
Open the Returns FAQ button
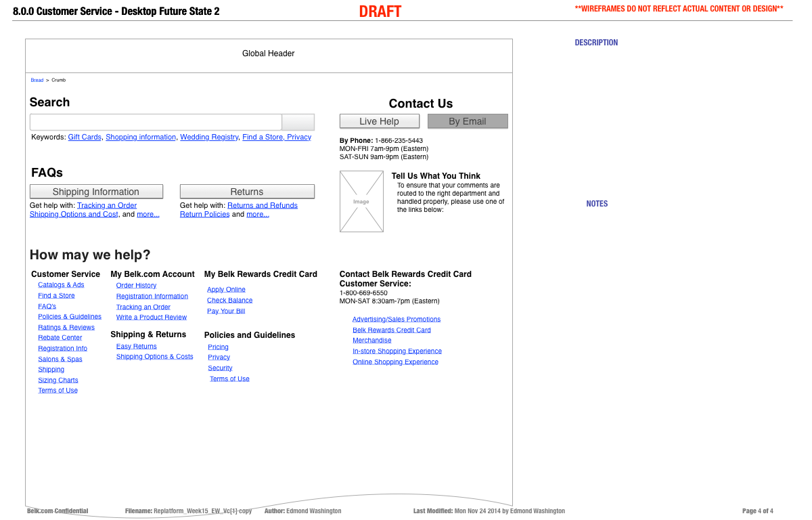tap(247, 192)
